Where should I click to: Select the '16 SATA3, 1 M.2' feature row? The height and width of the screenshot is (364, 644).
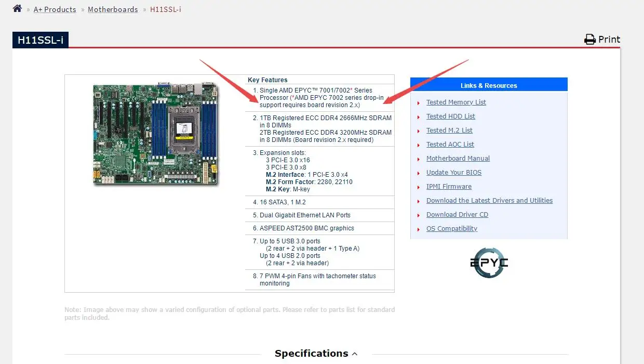tap(319, 202)
